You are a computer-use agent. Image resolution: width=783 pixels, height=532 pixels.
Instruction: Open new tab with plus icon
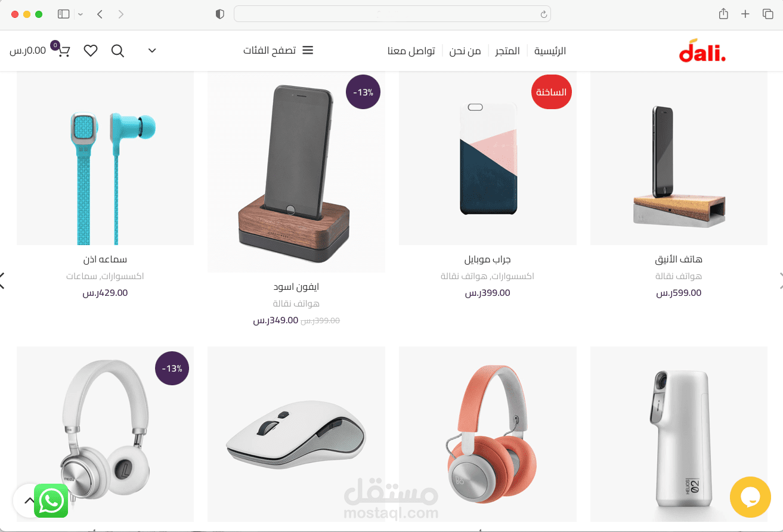745,14
